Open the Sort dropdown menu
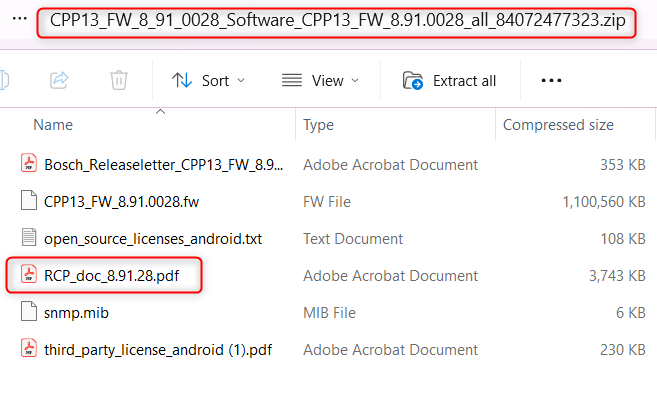The image size is (657, 410). pyautogui.click(x=209, y=80)
